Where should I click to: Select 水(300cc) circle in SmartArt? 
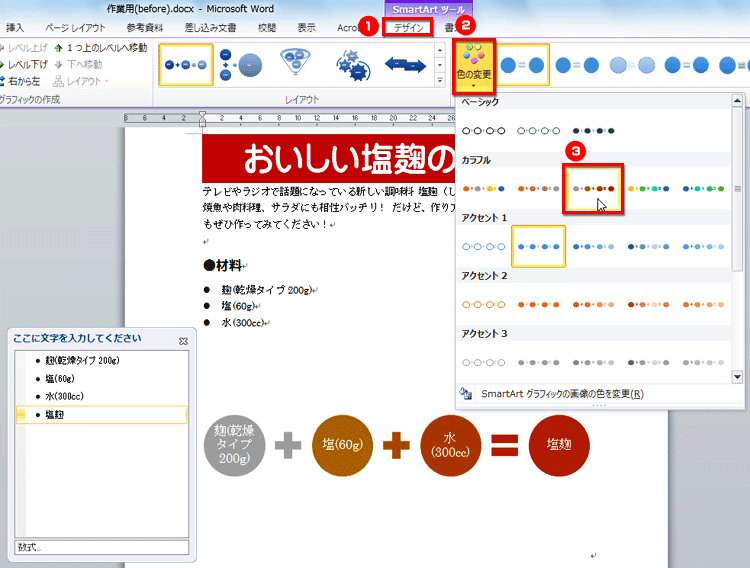coord(451,445)
